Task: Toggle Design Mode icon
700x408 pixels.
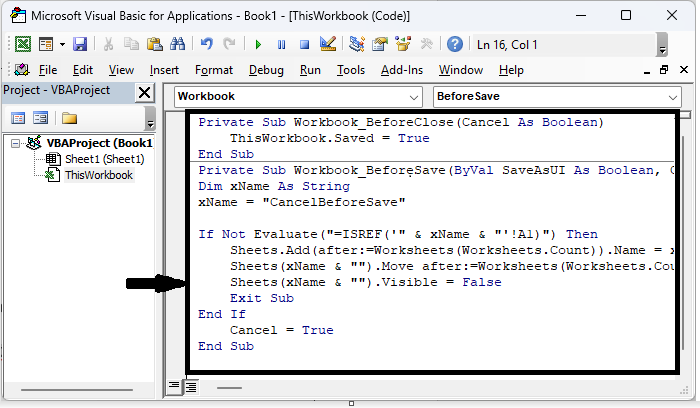Action: click(328, 44)
